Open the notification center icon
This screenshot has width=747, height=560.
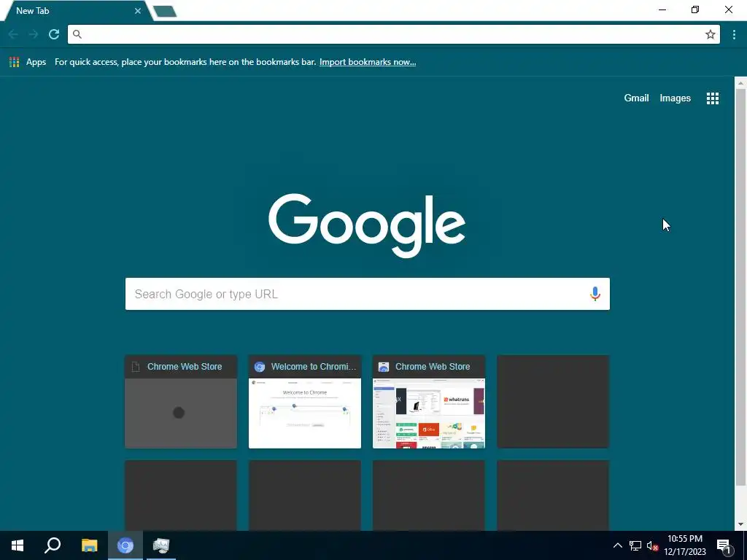click(x=724, y=545)
